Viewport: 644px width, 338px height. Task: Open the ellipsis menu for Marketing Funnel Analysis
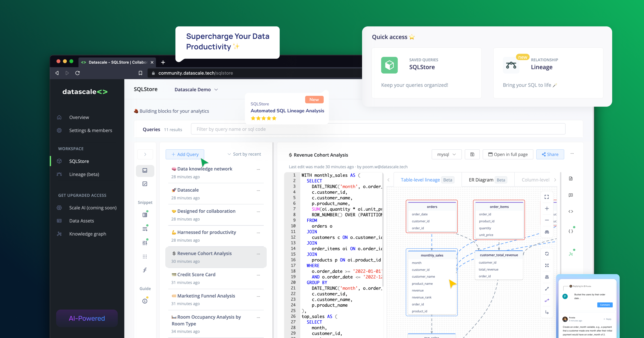click(258, 296)
